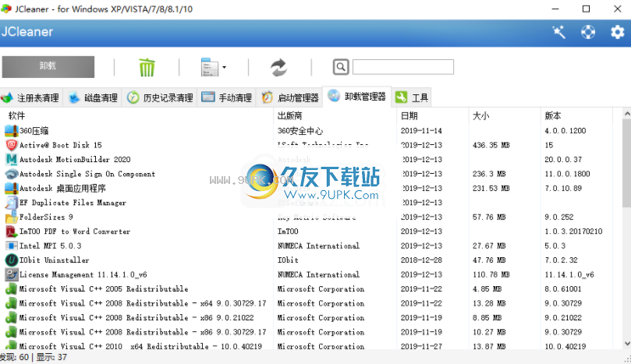Select IObit Uninstaller entry name

55,260
